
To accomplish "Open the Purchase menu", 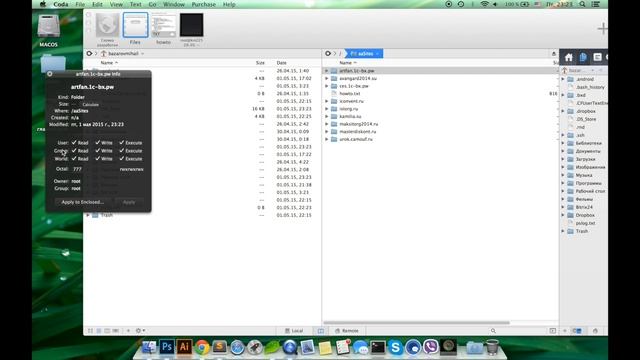I will tap(203, 4).
